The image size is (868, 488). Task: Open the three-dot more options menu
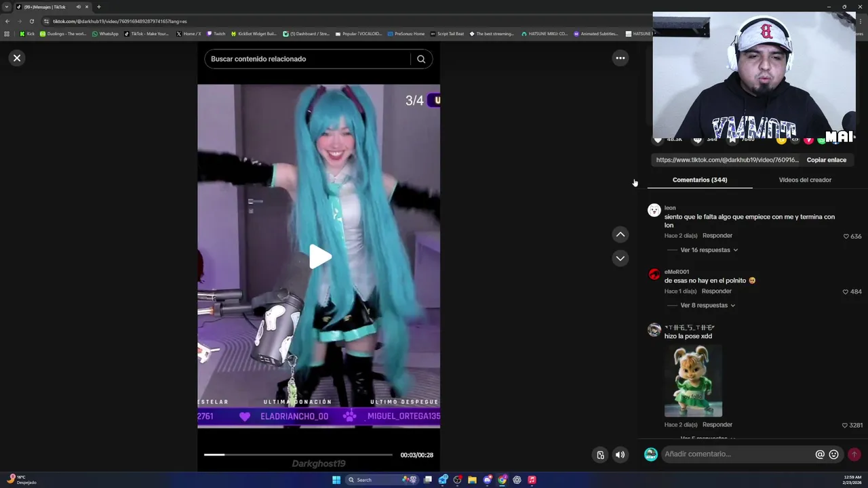coord(620,58)
